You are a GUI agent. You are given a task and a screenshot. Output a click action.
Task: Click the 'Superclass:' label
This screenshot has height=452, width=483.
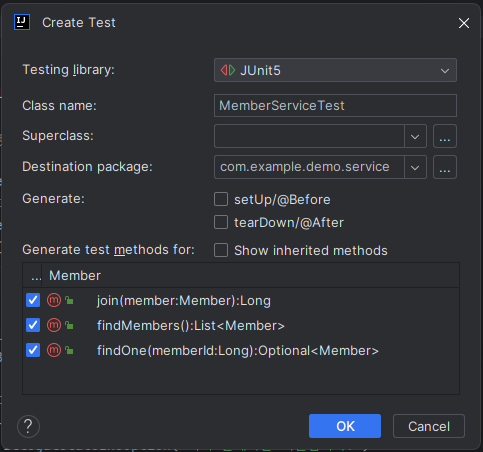tap(58, 136)
